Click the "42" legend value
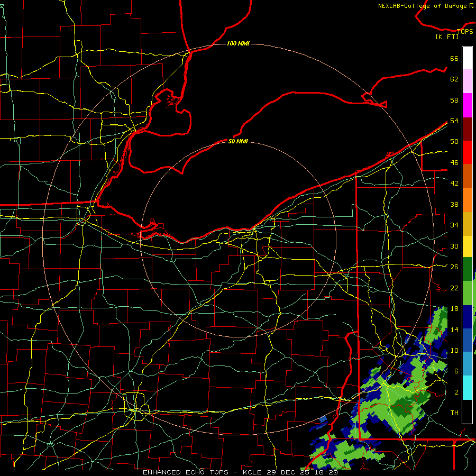The height and width of the screenshot is (476, 476). (454, 184)
